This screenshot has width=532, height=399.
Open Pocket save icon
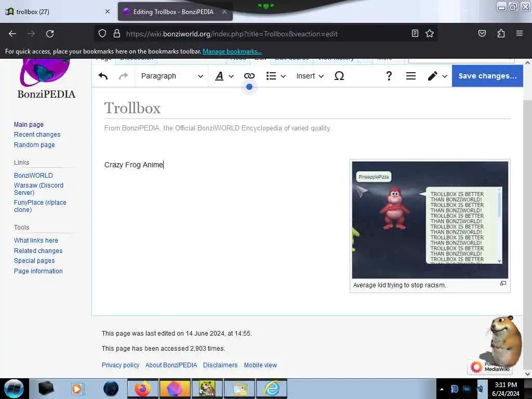pos(482,33)
